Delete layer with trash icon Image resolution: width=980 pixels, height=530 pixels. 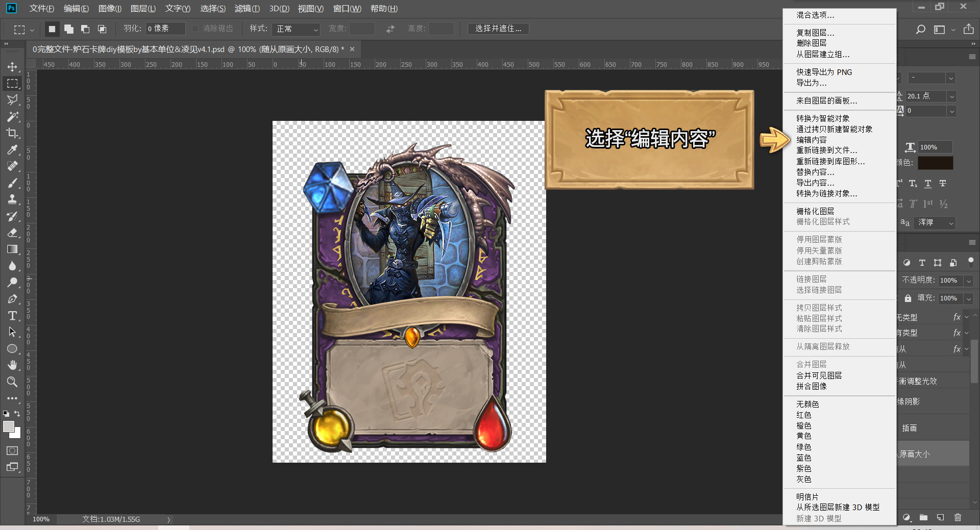(x=958, y=517)
